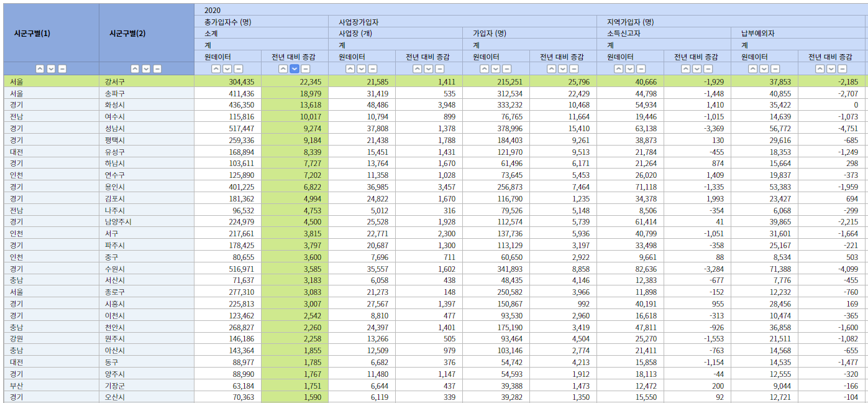Select the 시군구별(2) header cell

147,33
